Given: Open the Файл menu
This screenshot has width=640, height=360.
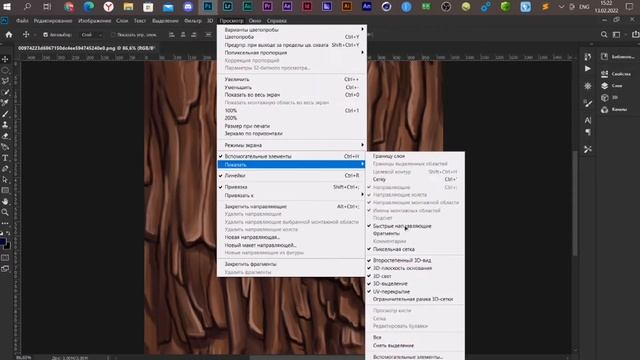Looking at the screenshot, I should click(x=22, y=20).
